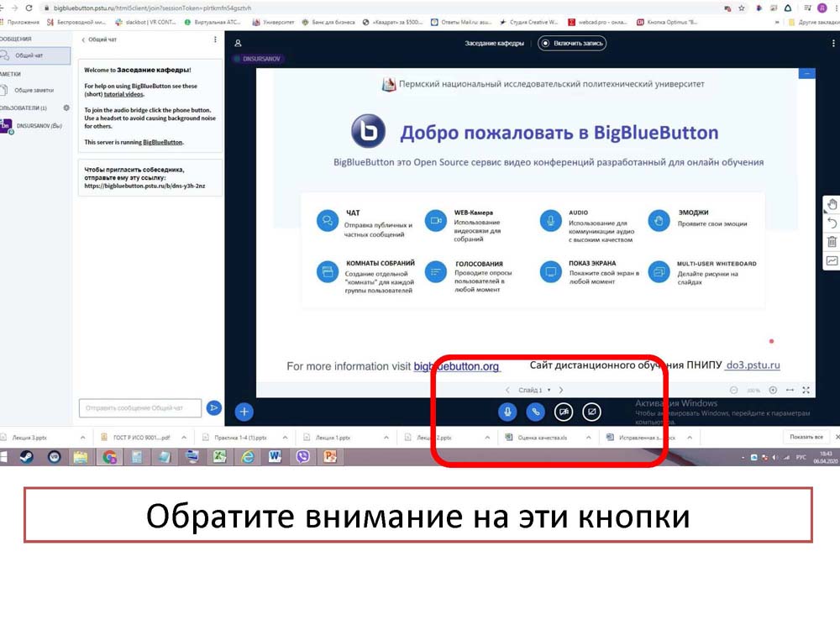Fit presentation to width
The height and width of the screenshot is (630, 840).
pos(790,390)
